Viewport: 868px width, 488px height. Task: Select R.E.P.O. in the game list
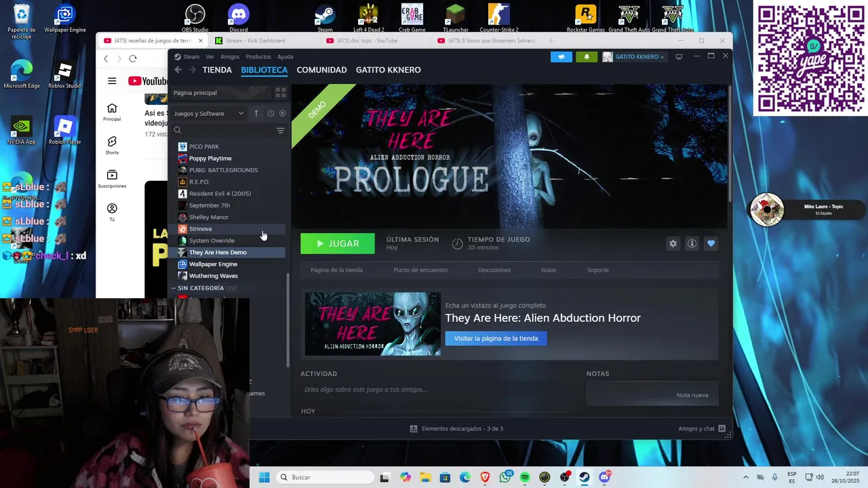point(229,182)
